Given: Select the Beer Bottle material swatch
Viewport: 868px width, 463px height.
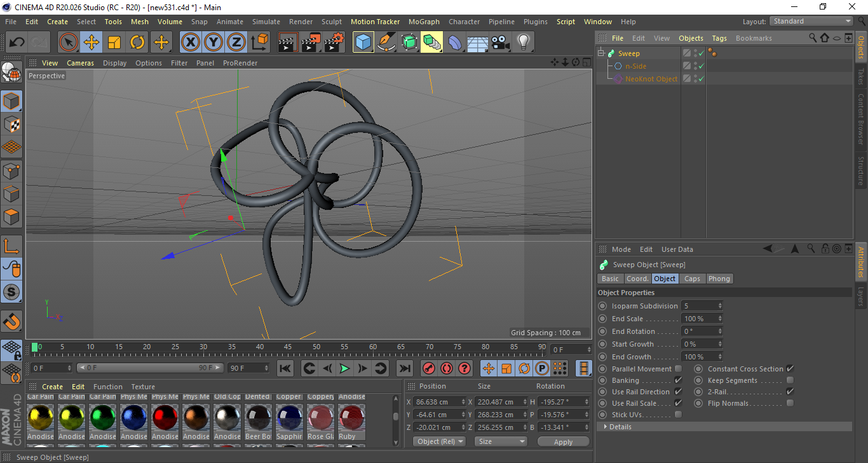Looking at the screenshot, I should (x=257, y=417).
